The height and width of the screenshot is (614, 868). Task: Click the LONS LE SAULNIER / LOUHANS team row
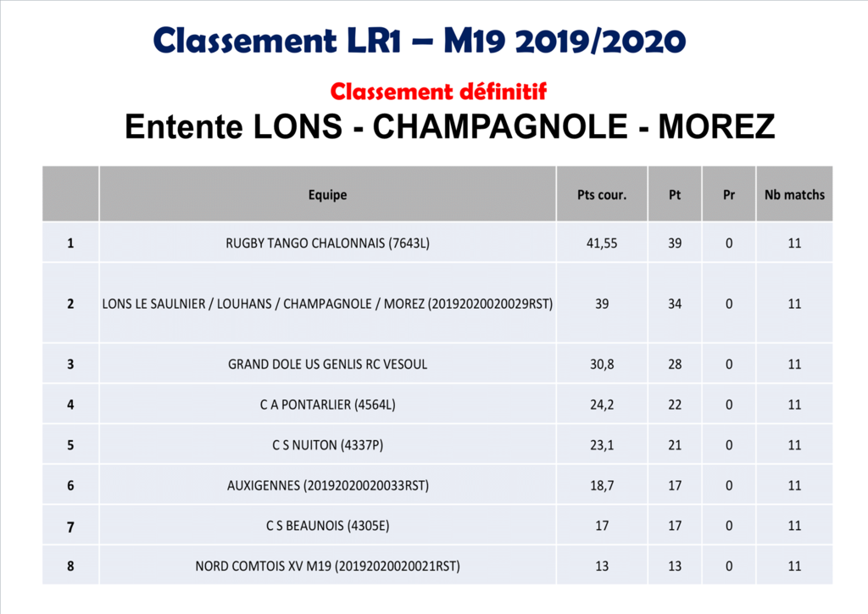tap(327, 304)
